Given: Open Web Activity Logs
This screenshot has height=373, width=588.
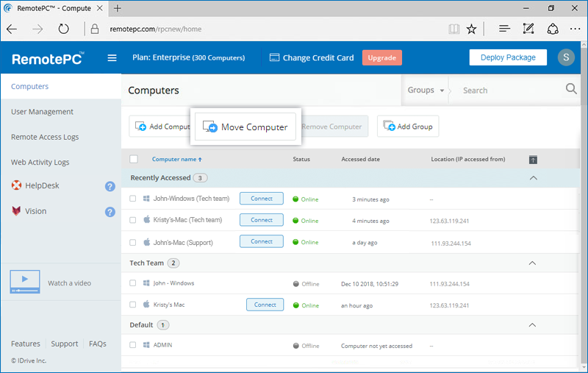Looking at the screenshot, I should click(40, 162).
